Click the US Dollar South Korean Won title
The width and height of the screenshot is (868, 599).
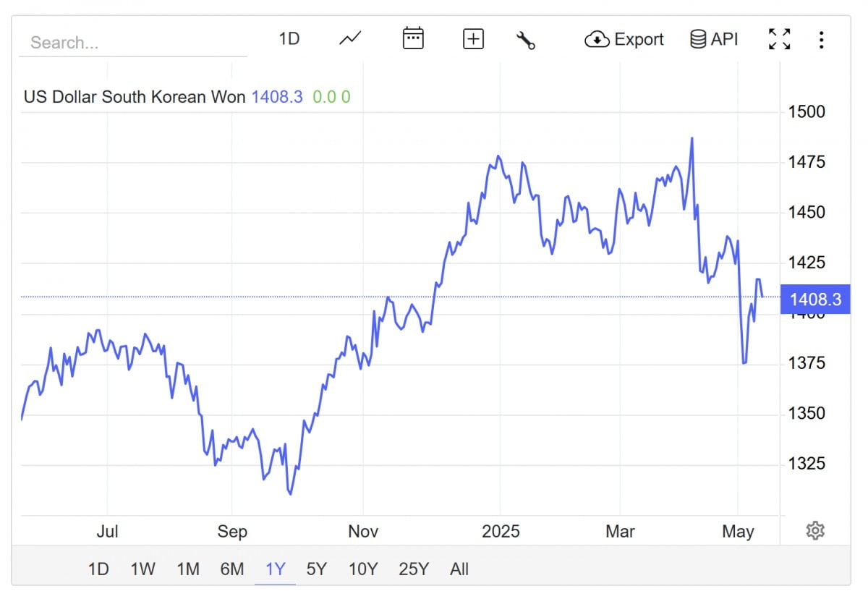(x=135, y=97)
